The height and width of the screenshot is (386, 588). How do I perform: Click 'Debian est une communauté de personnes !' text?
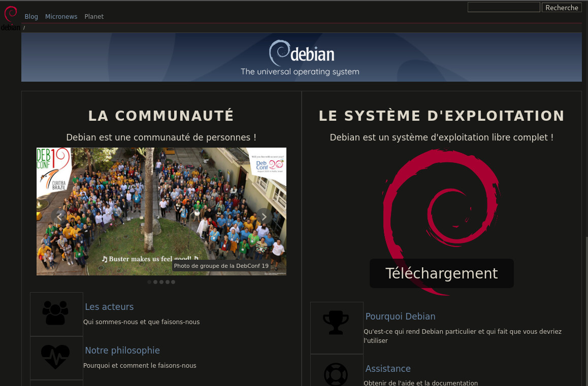point(161,137)
